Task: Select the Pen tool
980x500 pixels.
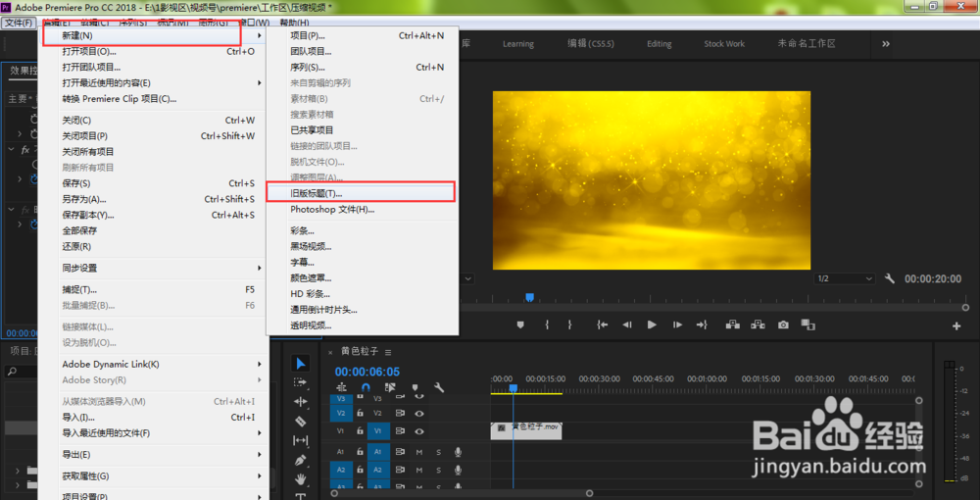Action: [301, 460]
